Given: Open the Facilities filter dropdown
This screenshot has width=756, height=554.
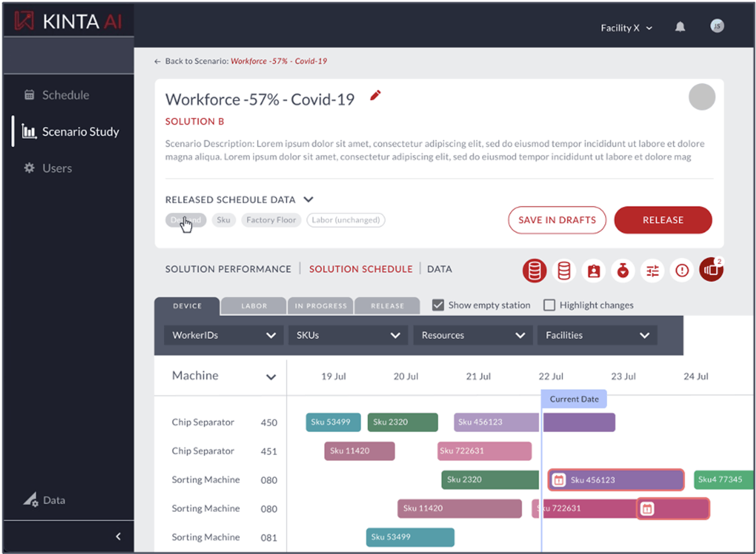Looking at the screenshot, I should click(x=597, y=335).
